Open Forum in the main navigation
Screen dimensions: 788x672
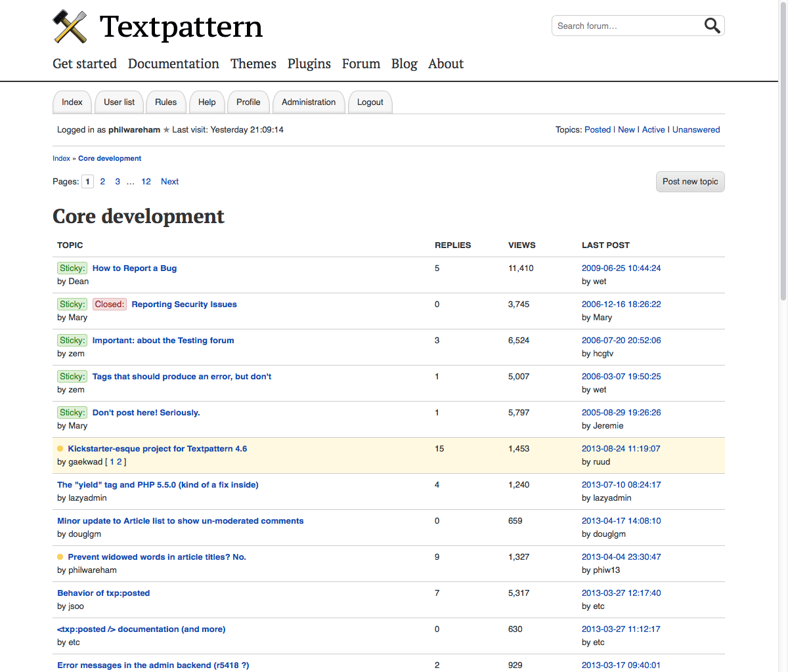point(361,64)
